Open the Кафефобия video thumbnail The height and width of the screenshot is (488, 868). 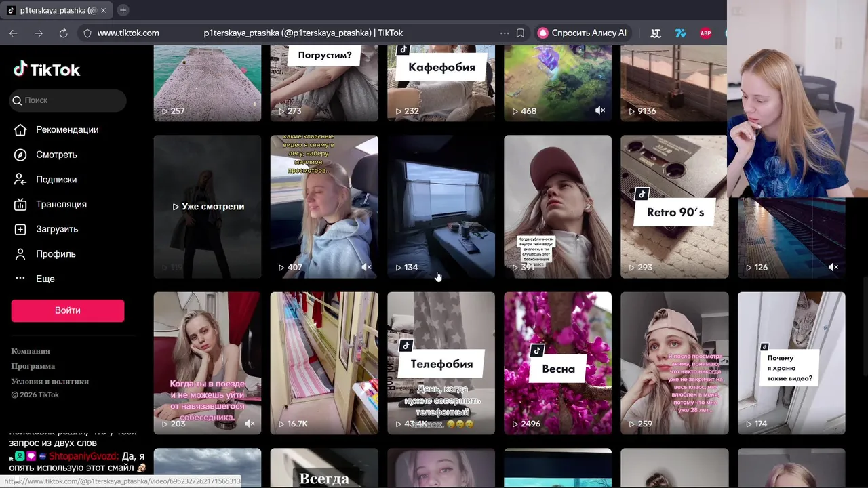click(x=441, y=83)
